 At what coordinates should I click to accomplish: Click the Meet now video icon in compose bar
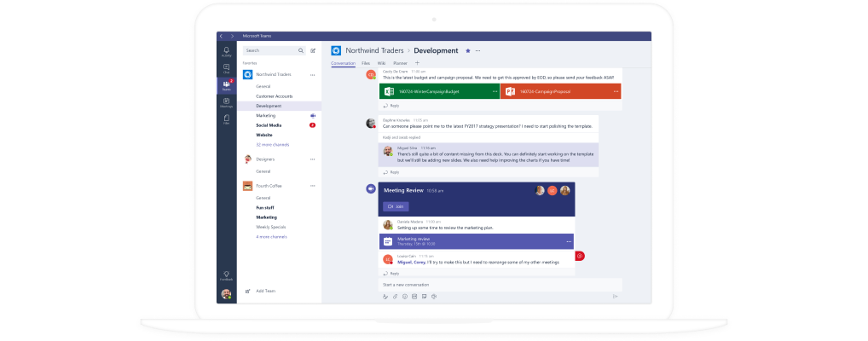(x=434, y=297)
